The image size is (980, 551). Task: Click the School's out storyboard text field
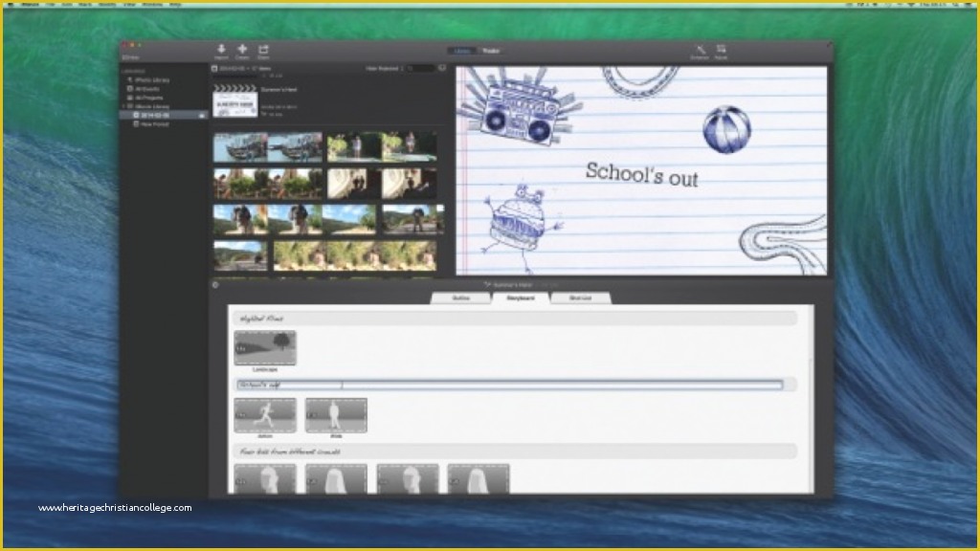pyautogui.click(x=509, y=385)
